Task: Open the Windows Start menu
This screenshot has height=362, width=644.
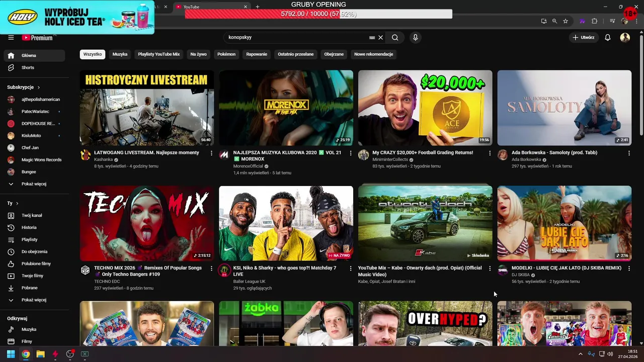Action: (11, 354)
